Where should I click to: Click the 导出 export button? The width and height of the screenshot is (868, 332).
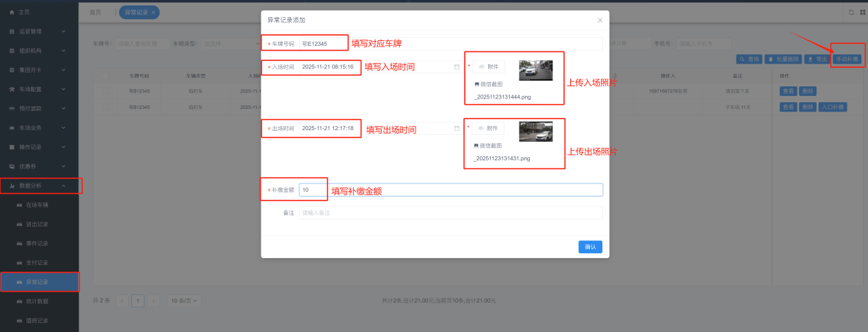817,60
